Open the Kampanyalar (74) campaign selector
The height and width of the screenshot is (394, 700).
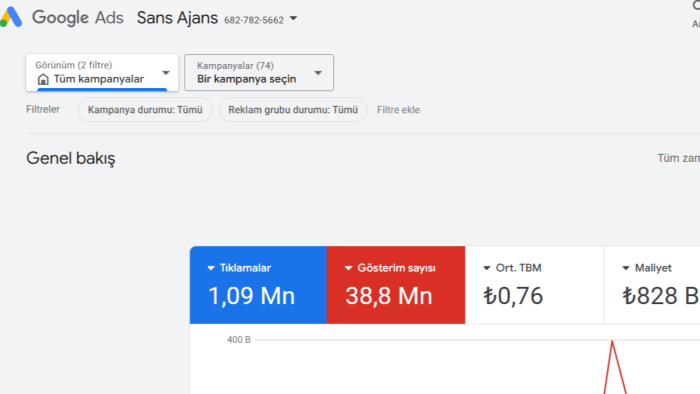259,73
